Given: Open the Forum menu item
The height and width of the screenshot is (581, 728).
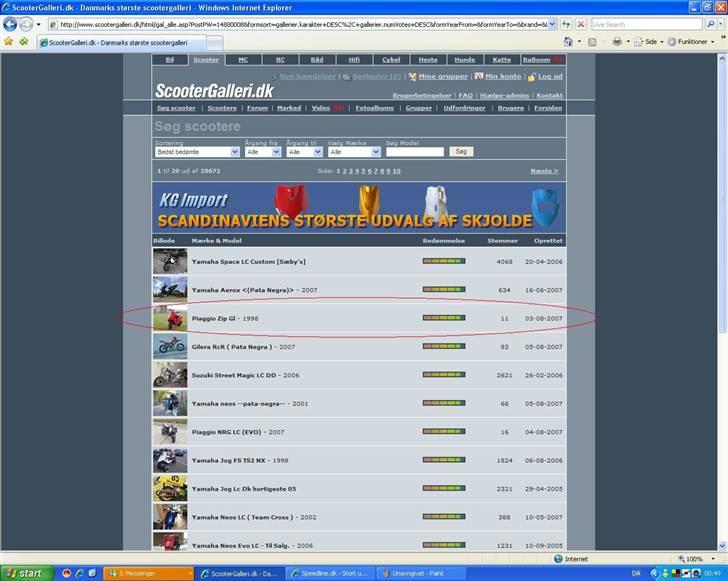Looking at the screenshot, I should (x=257, y=108).
